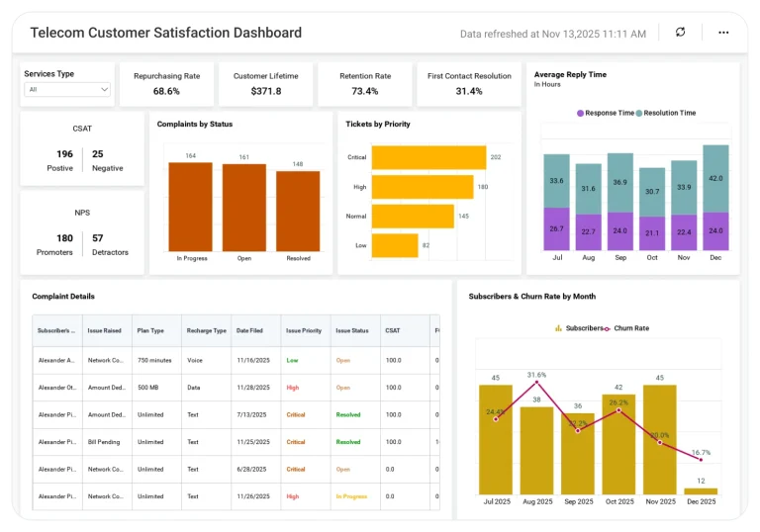Sort by Issue Status column header
760x532 pixels.
point(355,331)
